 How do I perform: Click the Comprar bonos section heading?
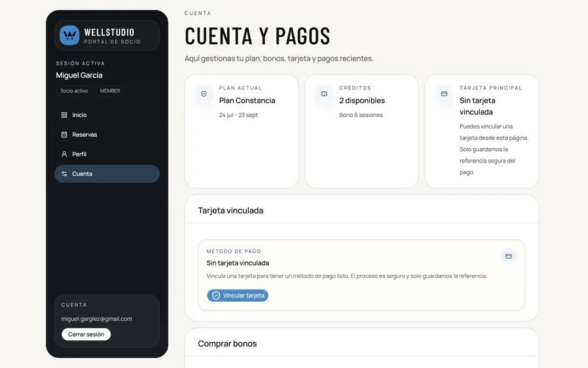pos(227,343)
